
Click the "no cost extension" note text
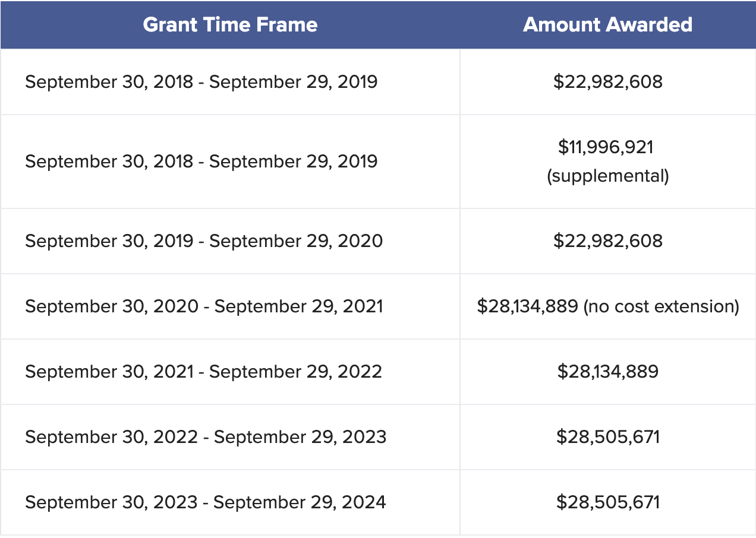[x=661, y=306]
